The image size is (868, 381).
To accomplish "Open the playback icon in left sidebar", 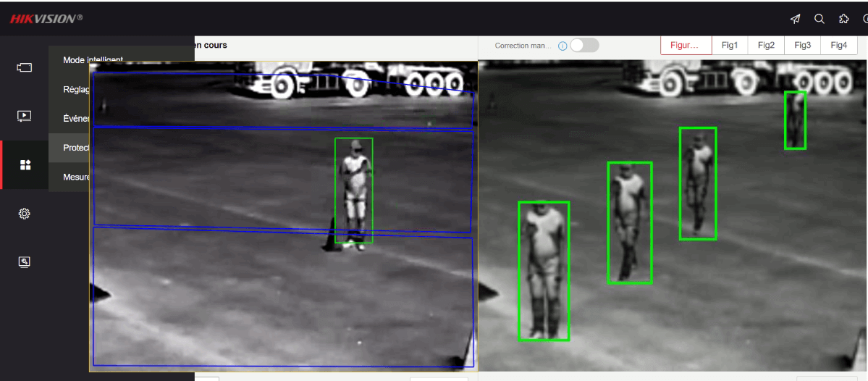I will click(x=25, y=116).
